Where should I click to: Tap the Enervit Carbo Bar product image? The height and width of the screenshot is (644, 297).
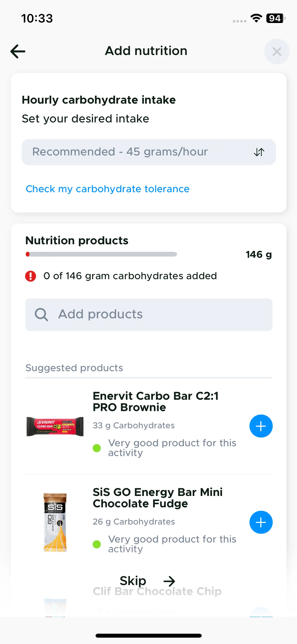55,426
